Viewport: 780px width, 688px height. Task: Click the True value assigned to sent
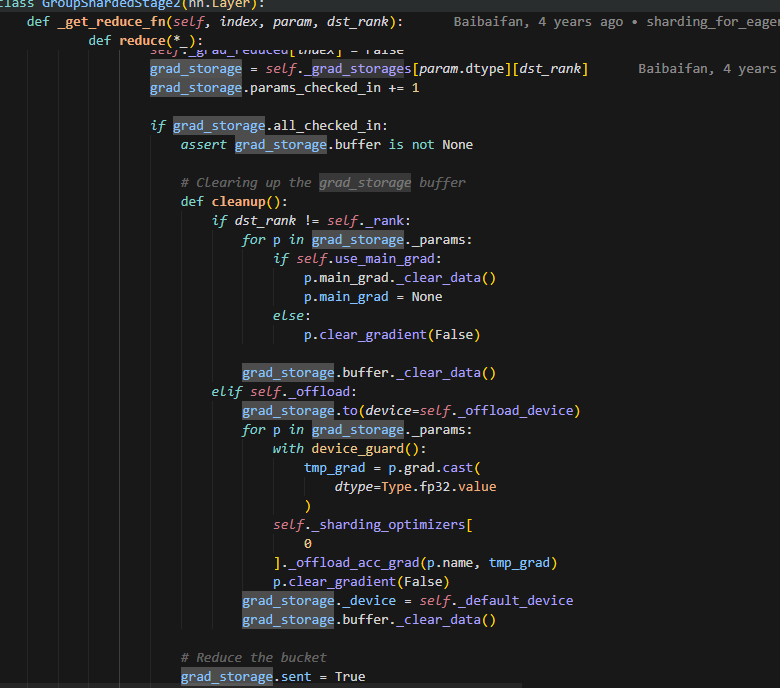(350, 677)
